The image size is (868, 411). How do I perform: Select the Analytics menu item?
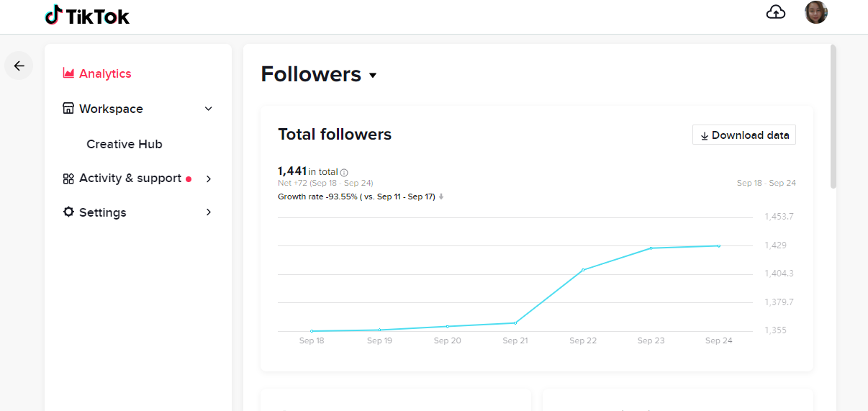coord(105,73)
